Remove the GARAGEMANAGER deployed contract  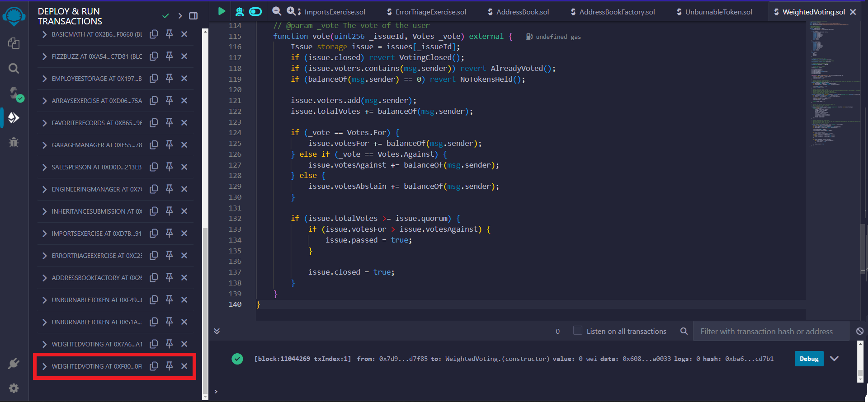pos(184,145)
